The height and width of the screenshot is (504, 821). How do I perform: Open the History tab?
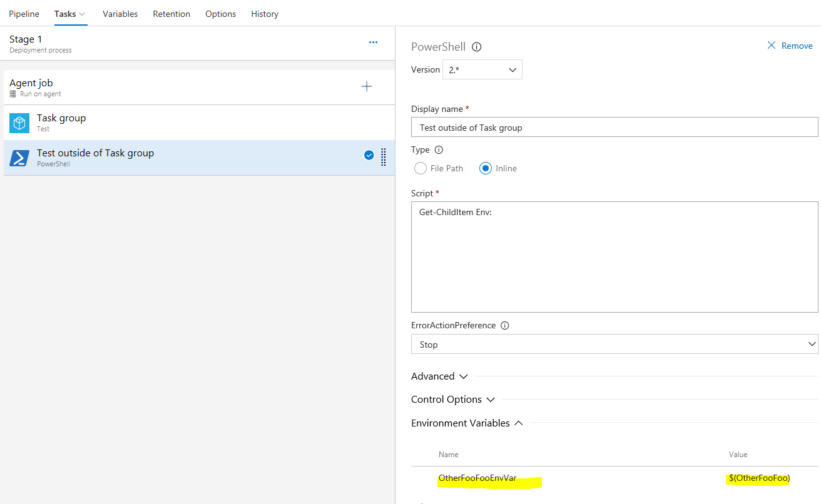[x=265, y=14]
